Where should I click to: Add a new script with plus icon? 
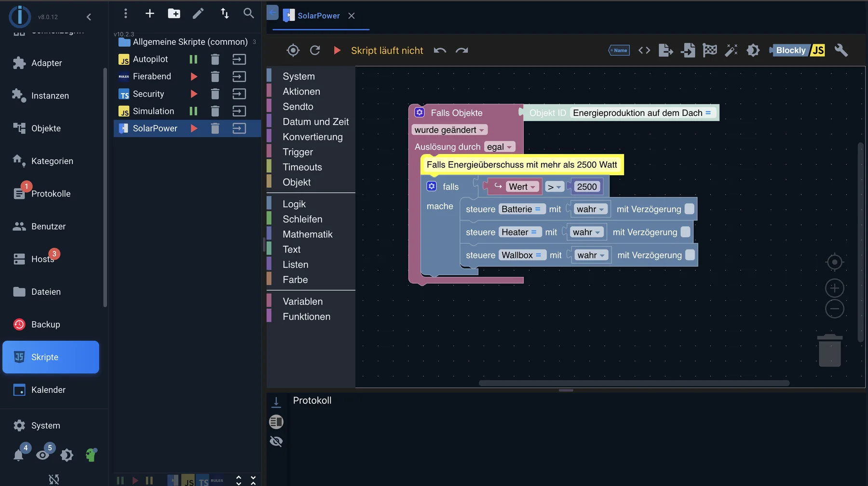click(150, 14)
